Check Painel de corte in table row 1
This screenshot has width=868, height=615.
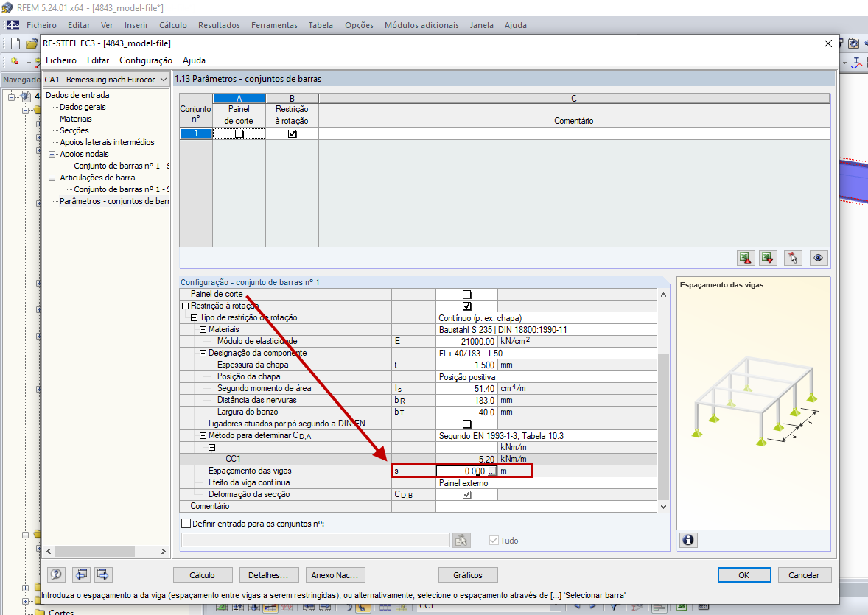point(239,134)
